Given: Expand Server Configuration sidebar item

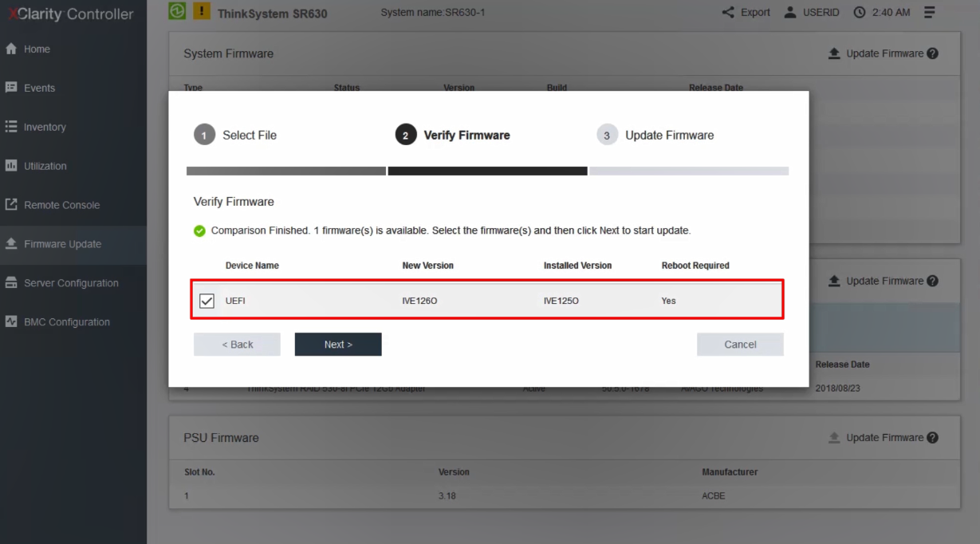Looking at the screenshot, I should pos(71,283).
